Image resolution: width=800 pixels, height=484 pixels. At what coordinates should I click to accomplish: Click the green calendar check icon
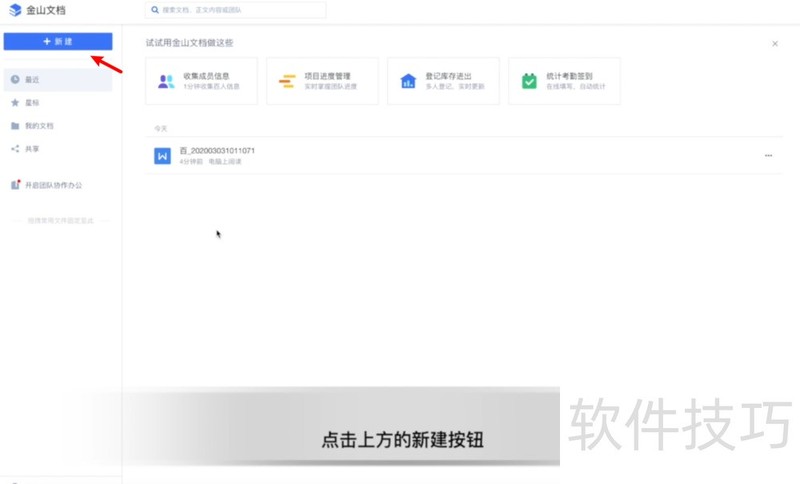[x=529, y=81]
